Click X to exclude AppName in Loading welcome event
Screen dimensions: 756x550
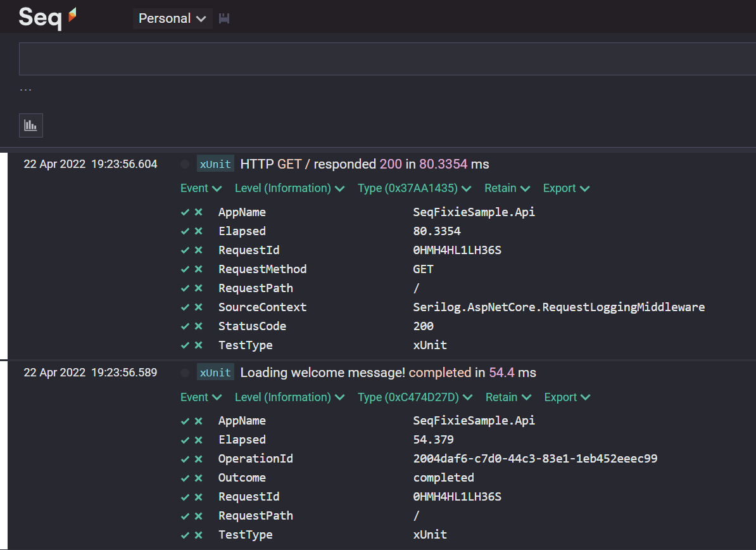point(198,421)
